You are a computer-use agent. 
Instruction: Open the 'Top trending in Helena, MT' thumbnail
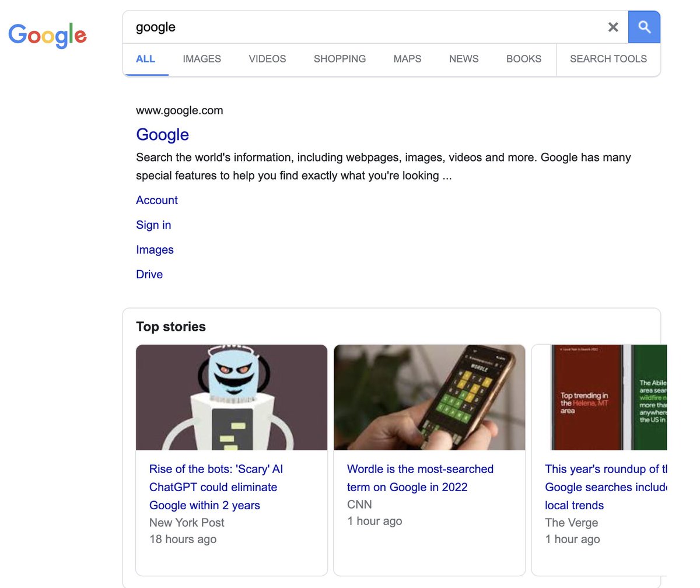pyautogui.click(x=599, y=397)
